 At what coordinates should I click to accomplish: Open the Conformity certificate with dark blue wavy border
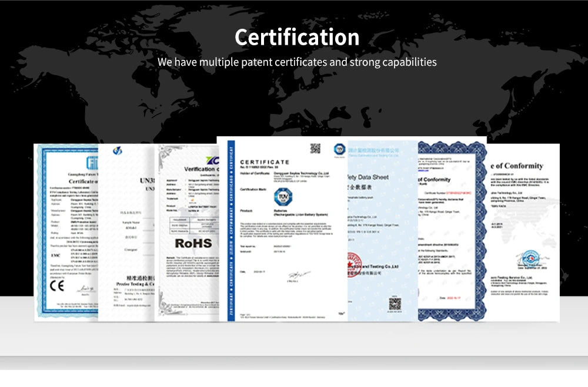[452, 231]
